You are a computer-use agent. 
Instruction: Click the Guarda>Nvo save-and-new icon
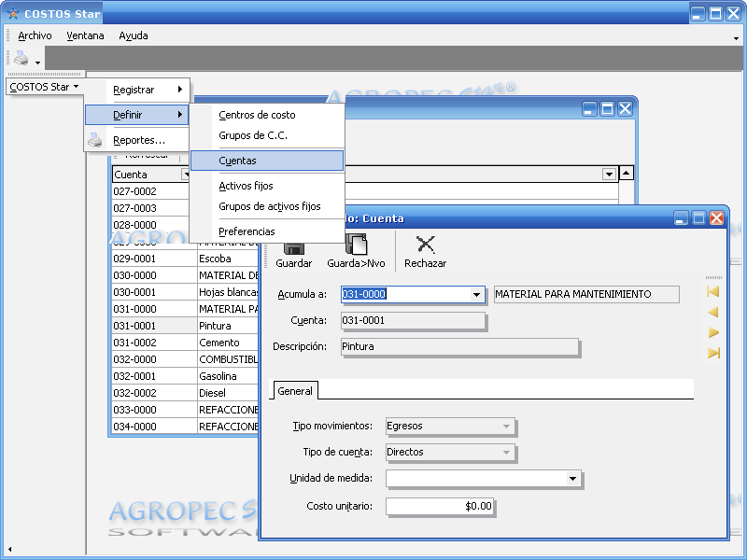[356, 244]
